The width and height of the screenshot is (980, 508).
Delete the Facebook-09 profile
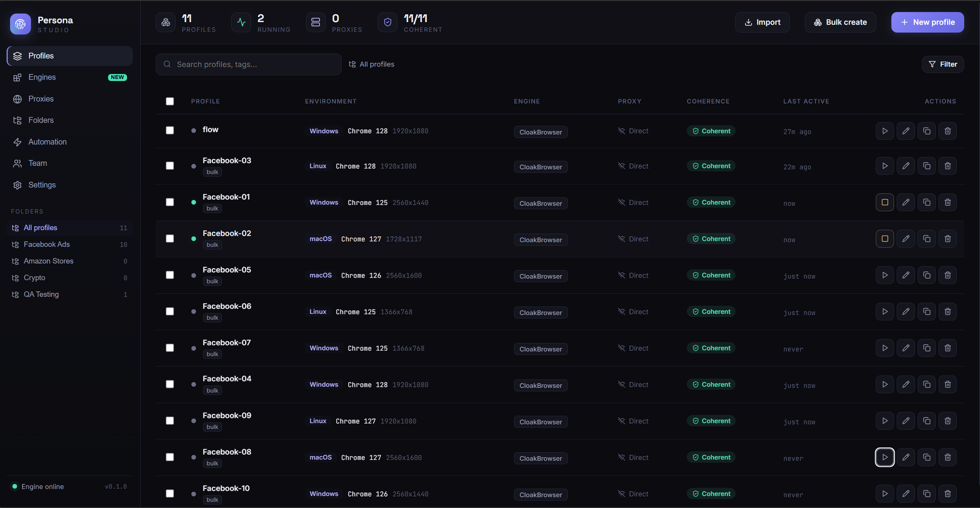[948, 421]
